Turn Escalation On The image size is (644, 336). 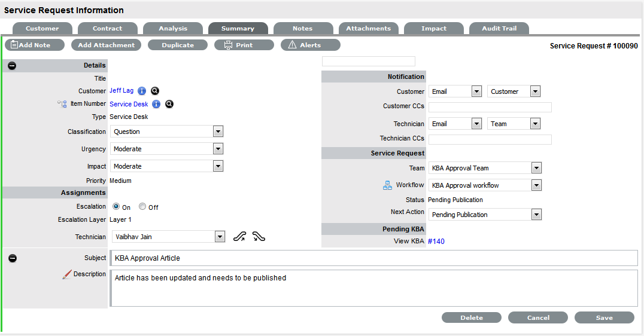point(116,207)
